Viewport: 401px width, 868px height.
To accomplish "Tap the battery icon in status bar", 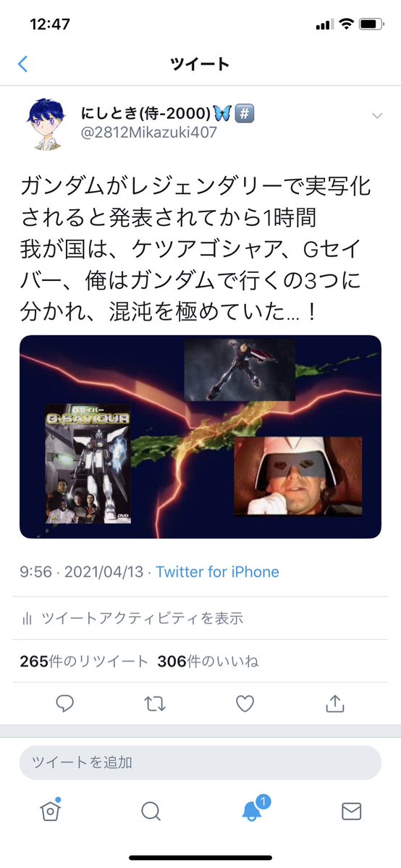I will [x=371, y=25].
